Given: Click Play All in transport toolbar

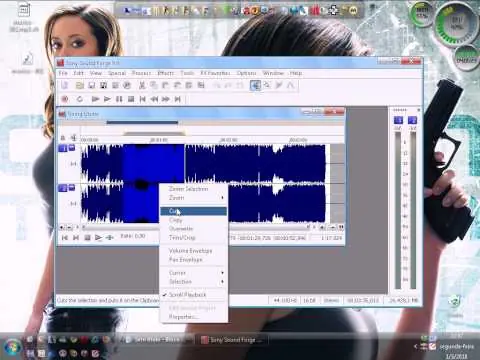Looking at the screenshot, I should 95,99.
